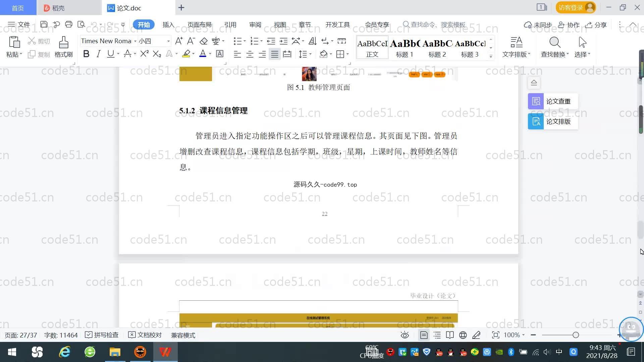This screenshot has height=362, width=644.
Task: Toggle italic formatting
Action: click(98, 54)
